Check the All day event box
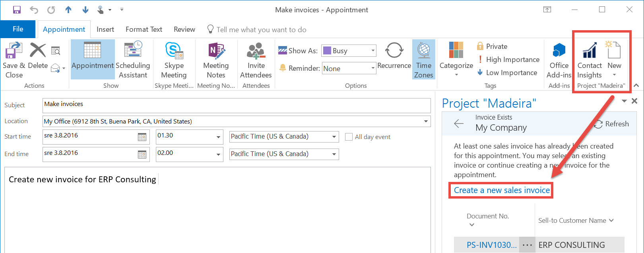Viewport: 644px width, 253px height. tap(349, 137)
